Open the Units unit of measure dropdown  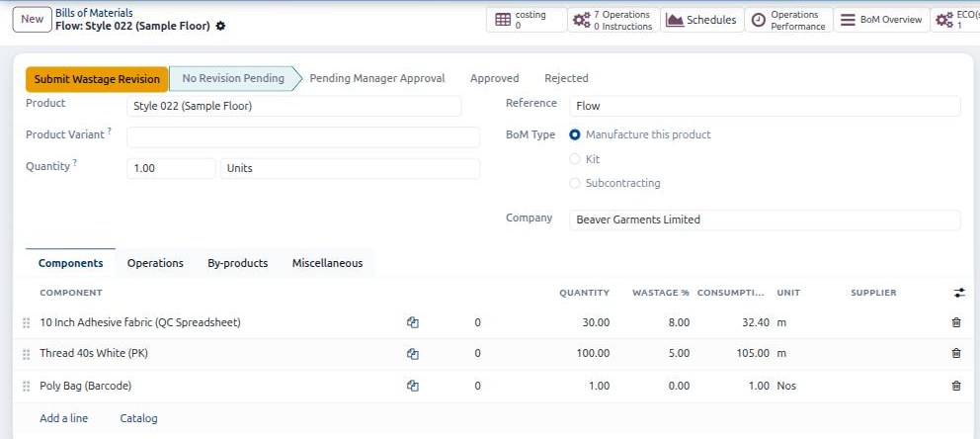click(x=350, y=169)
